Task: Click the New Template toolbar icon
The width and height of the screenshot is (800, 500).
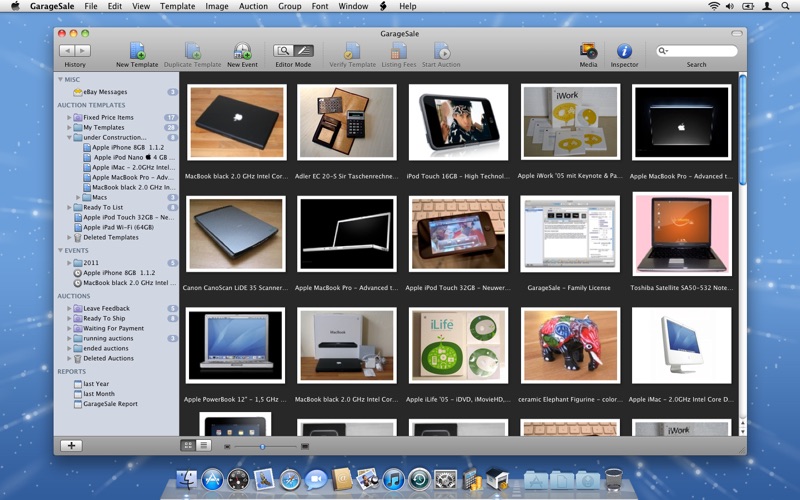Action: [x=137, y=51]
